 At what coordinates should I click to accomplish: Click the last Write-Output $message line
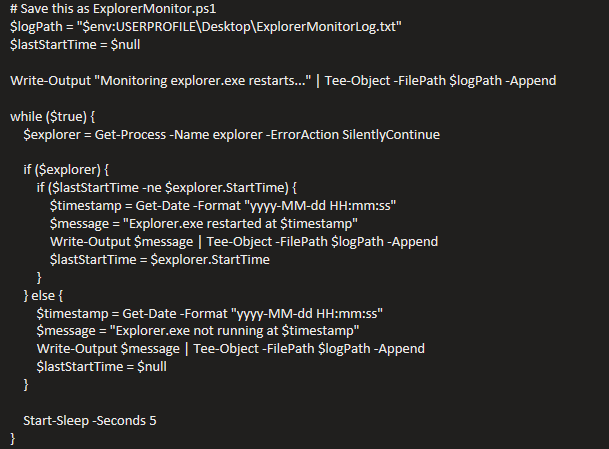tap(231, 348)
